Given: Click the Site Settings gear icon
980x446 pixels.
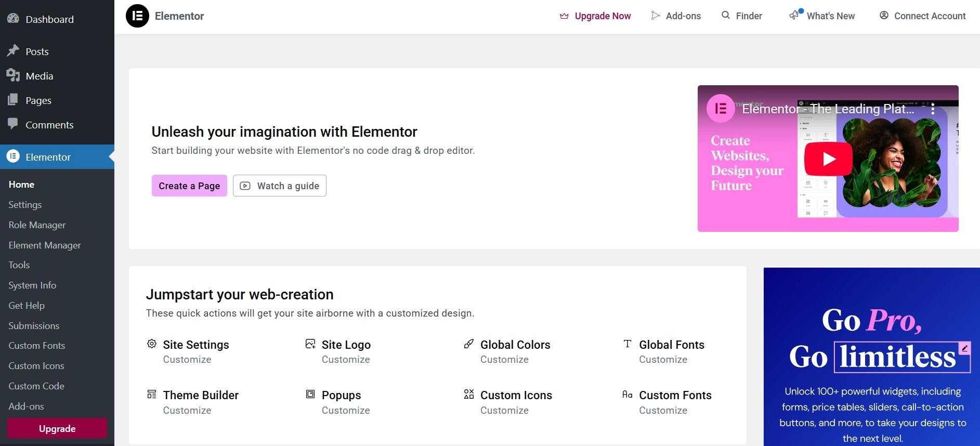Looking at the screenshot, I should tap(152, 344).
